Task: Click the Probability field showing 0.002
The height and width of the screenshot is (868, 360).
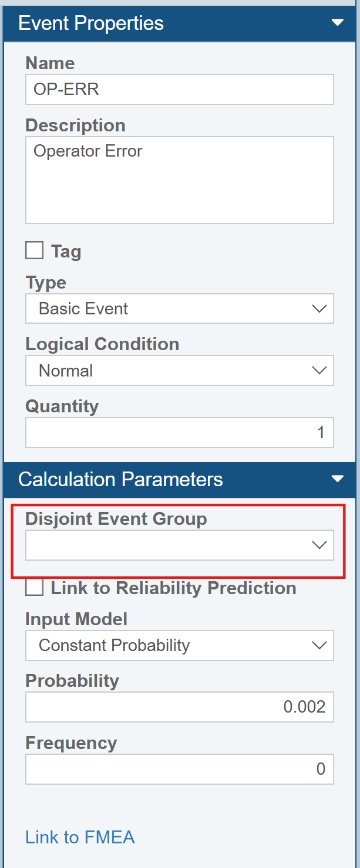Action: 179,707
